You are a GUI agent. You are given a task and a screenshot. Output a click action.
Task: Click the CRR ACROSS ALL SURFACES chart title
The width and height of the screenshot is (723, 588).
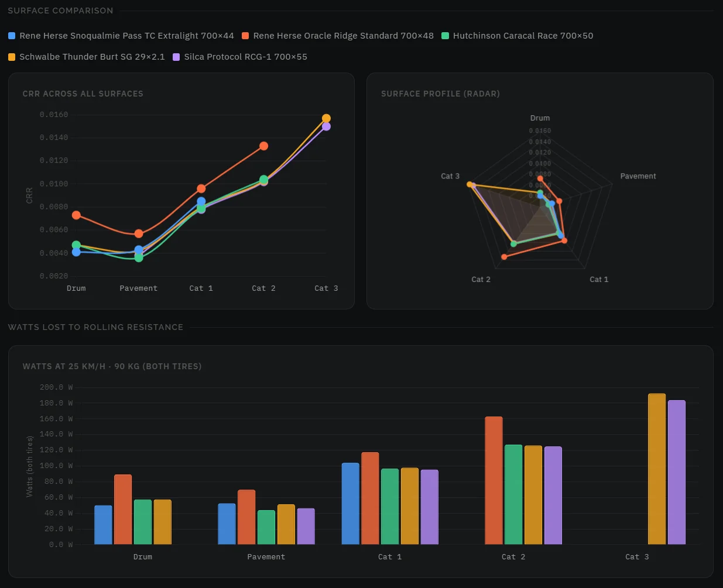(x=83, y=94)
